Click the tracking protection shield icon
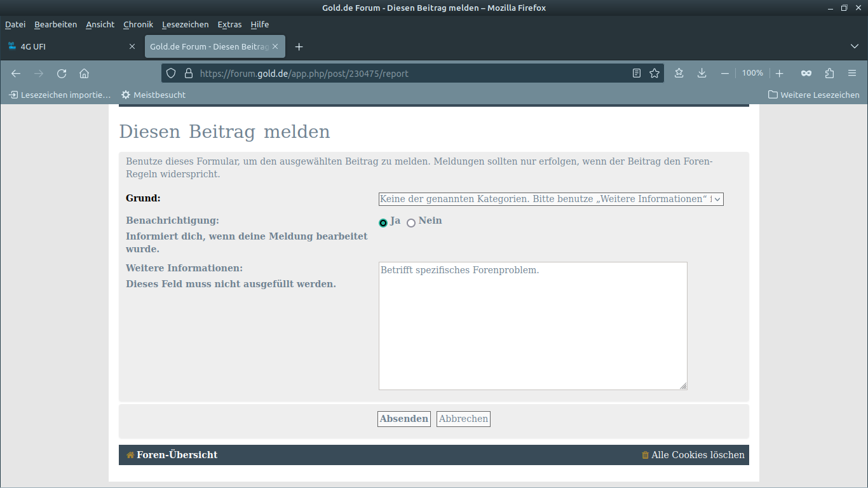Image resolution: width=868 pixels, height=488 pixels. 170,73
